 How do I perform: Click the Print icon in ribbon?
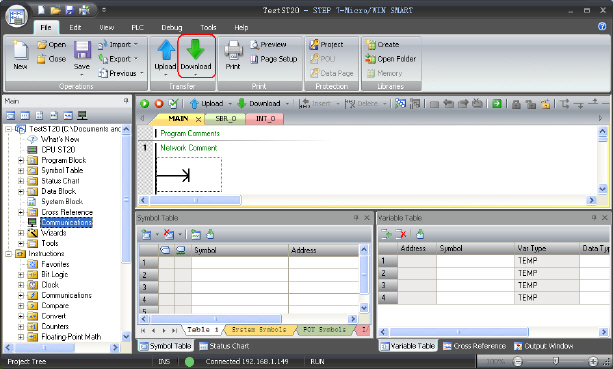pyautogui.click(x=233, y=50)
